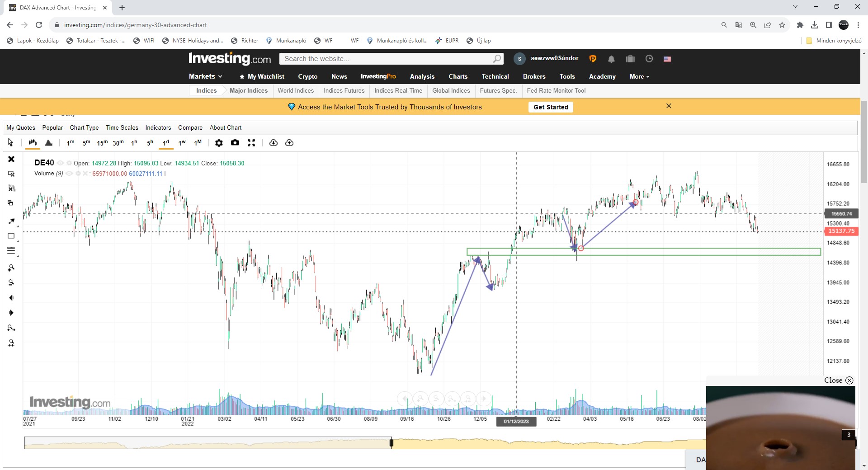The height and width of the screenshot is (470, 868).
Task: Open the Fed Rate Monitor Tool link
Action: pos(556,90)
